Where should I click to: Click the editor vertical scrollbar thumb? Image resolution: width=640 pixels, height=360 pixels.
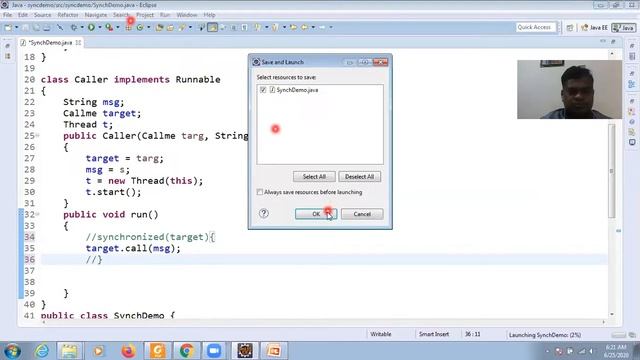[611, 171]
